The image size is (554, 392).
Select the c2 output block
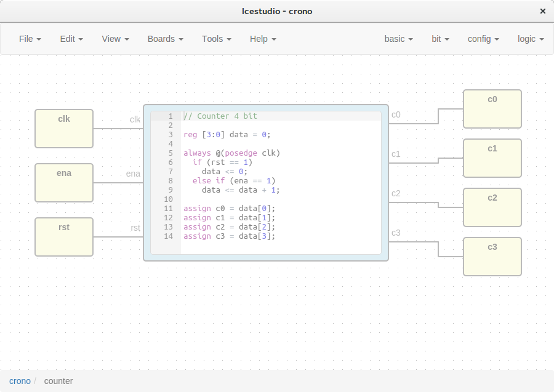492,207
